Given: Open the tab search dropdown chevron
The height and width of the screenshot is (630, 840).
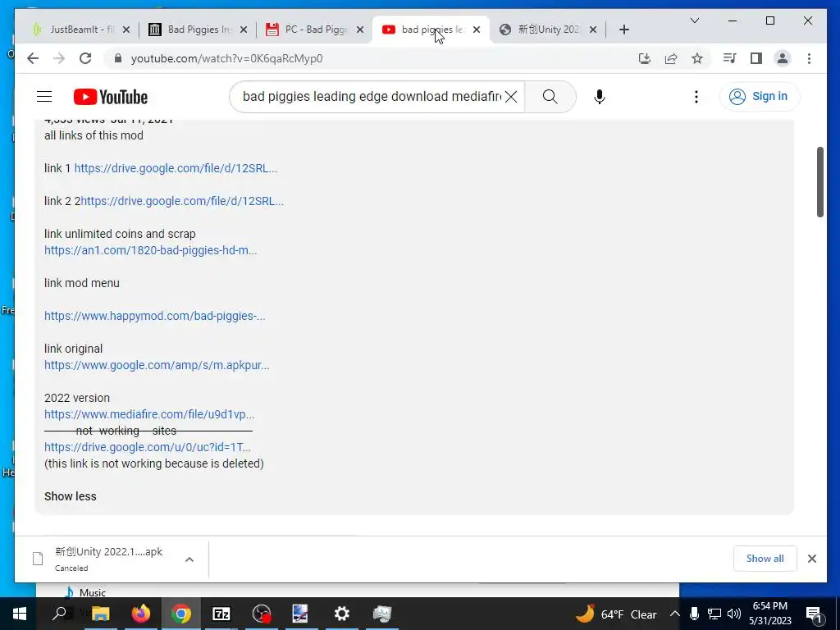Looking at the screenshot, I should 695,21.
